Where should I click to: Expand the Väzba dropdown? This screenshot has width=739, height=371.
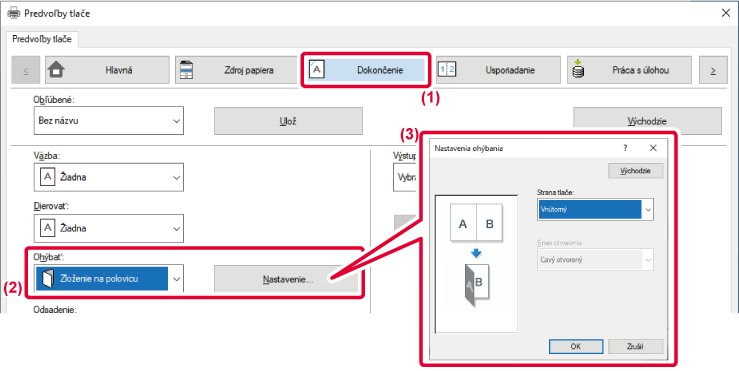[108, 177]
